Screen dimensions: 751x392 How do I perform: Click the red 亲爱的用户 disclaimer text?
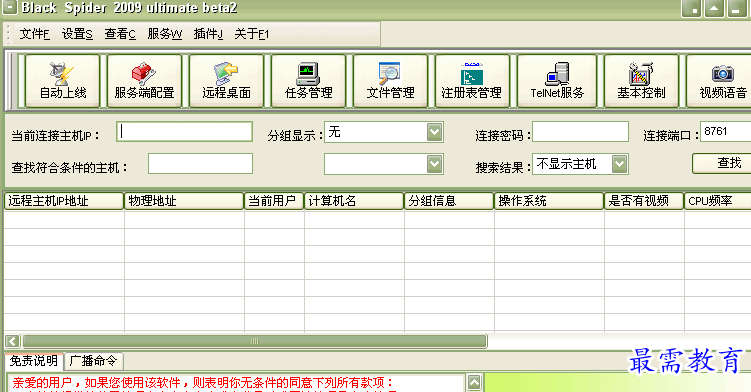click(x=202, y=382)
